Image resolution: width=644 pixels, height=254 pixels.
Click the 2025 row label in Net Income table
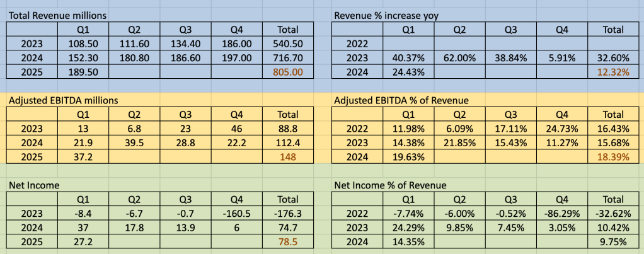[x=32, y=242]
